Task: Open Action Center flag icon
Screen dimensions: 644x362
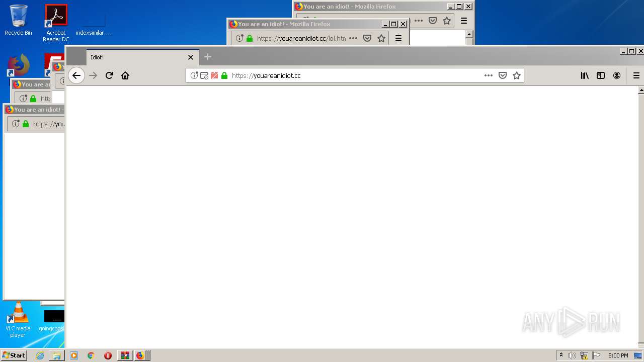Action: 596,355
